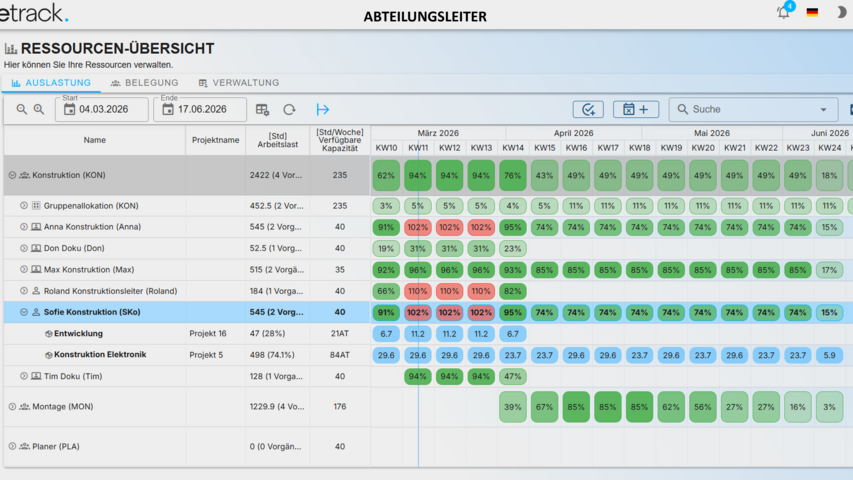Click Anna's red 102% KW11 cell

point(418,227)
